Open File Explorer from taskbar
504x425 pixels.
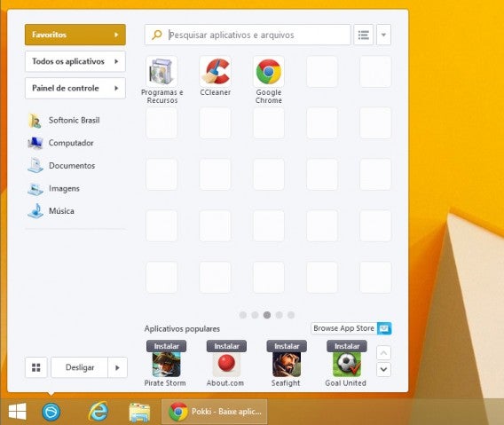coord(139,412)
